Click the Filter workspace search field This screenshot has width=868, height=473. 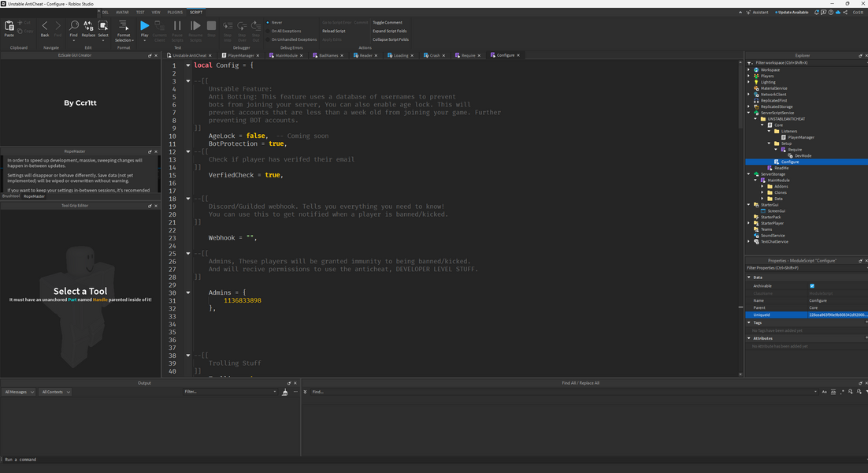coord(808,62)
